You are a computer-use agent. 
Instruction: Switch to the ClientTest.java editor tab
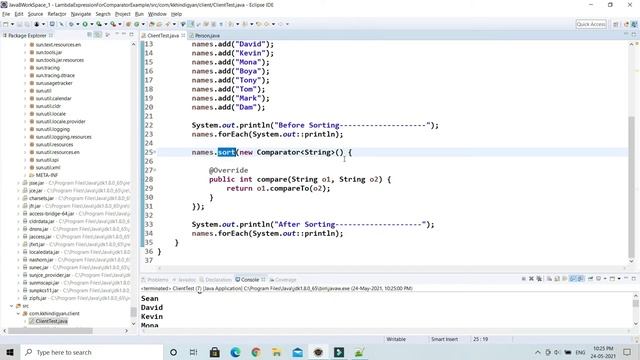point(163,36)
